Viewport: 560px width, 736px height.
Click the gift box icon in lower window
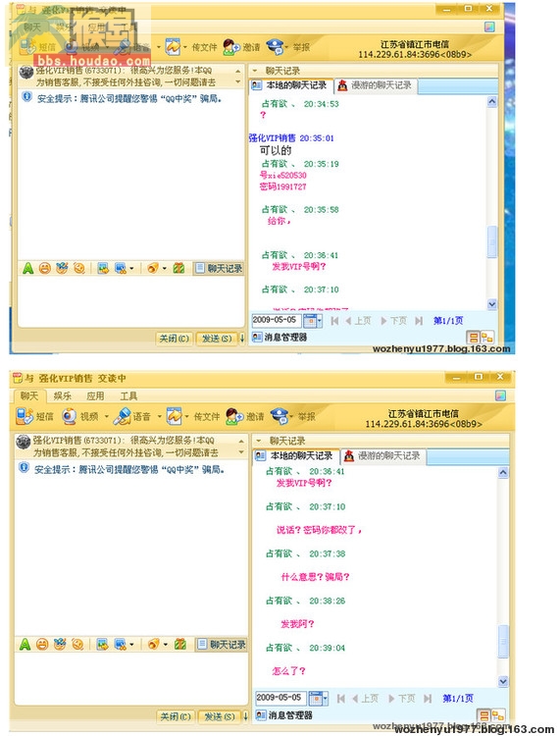click(180, 645)
